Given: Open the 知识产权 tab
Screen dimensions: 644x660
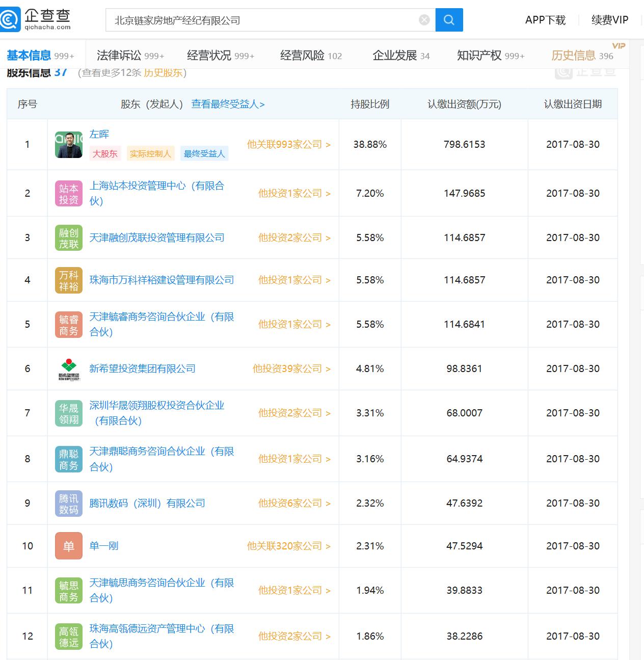Looking at the screenshot, I should 491,56.
